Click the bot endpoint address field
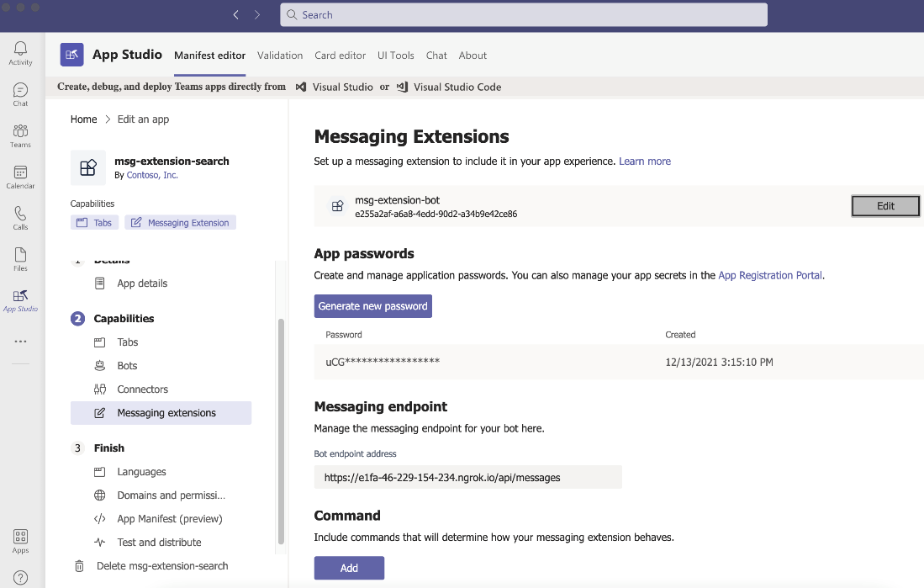Screen dimensions: 924x588 [468, 477]
